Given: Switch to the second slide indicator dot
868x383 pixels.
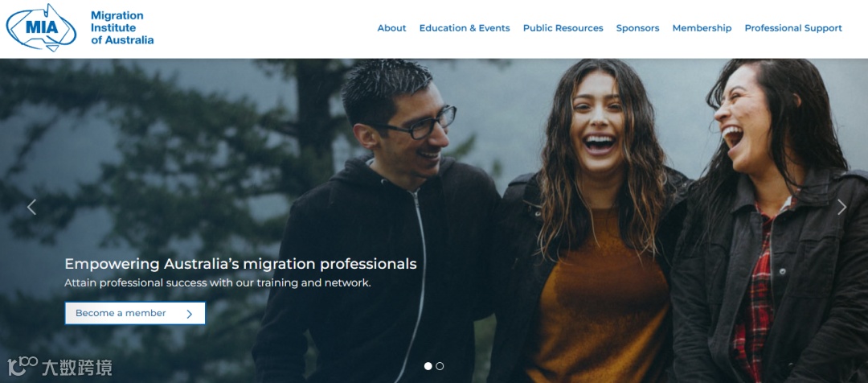Looking at the screenshot, I should click(x=440, y=366).
